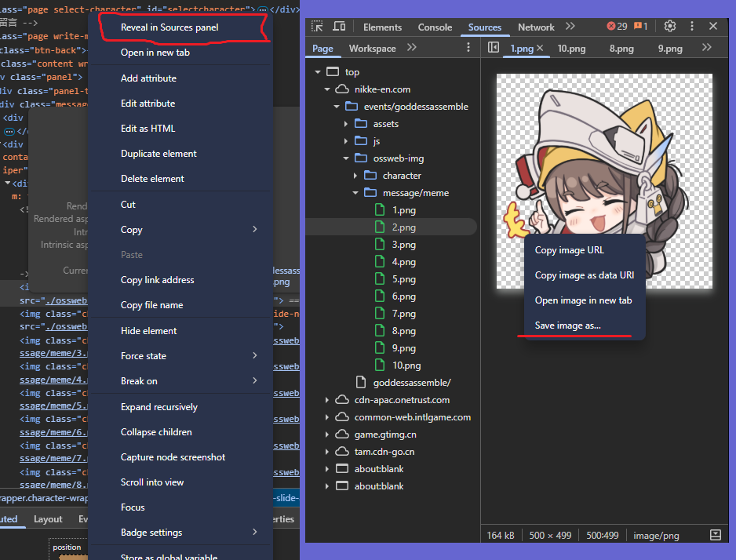Image resolution: width=736 pixels, height=560 pixels.
Task: Collapse the ossweb-img folder
Action: pyautogui.click(x=346, y=158)
